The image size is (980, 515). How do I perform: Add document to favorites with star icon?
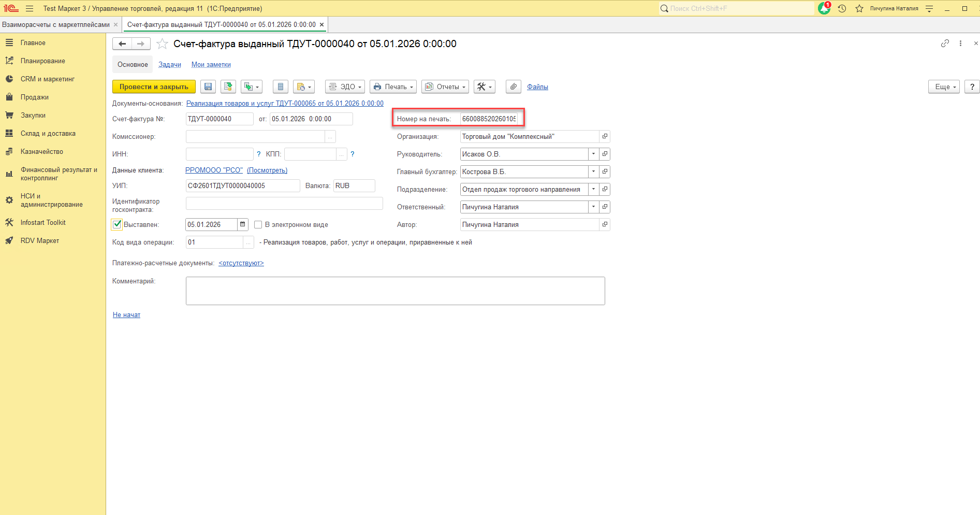[163, 44]
